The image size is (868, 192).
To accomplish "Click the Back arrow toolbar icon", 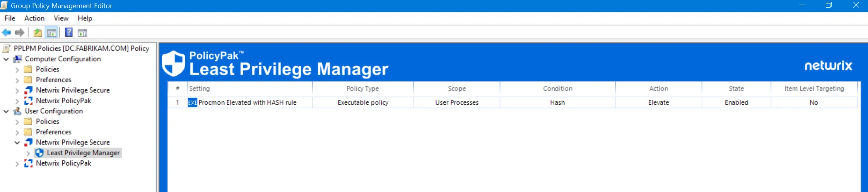I will coord(7,33).
